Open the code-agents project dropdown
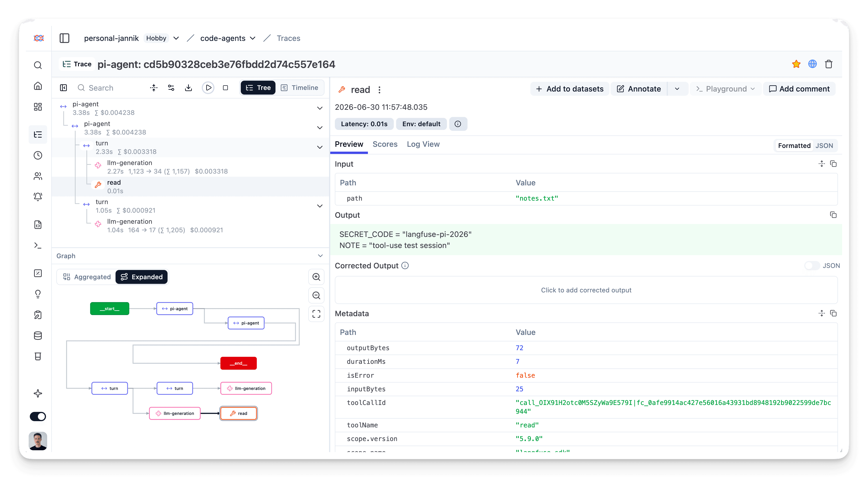This screenshot has width=868, height=478. click(253, 38)
